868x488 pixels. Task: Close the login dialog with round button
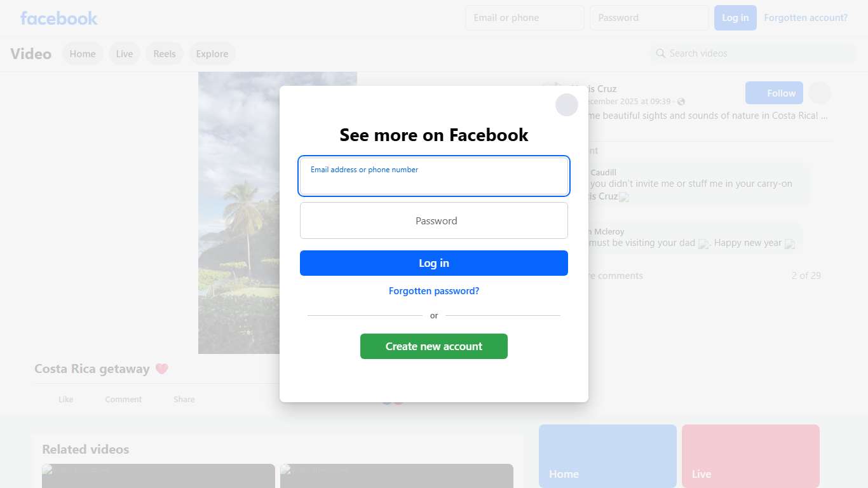567,105
